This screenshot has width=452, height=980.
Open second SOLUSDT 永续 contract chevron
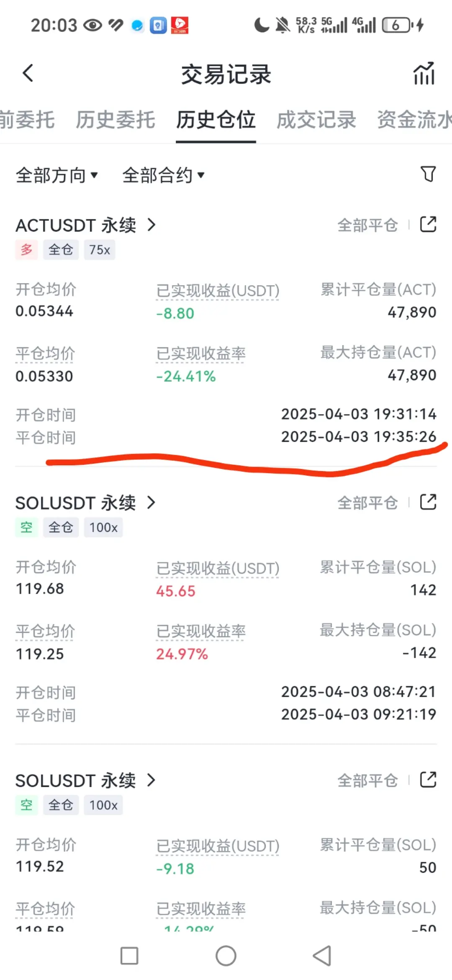tap(152, 780)
